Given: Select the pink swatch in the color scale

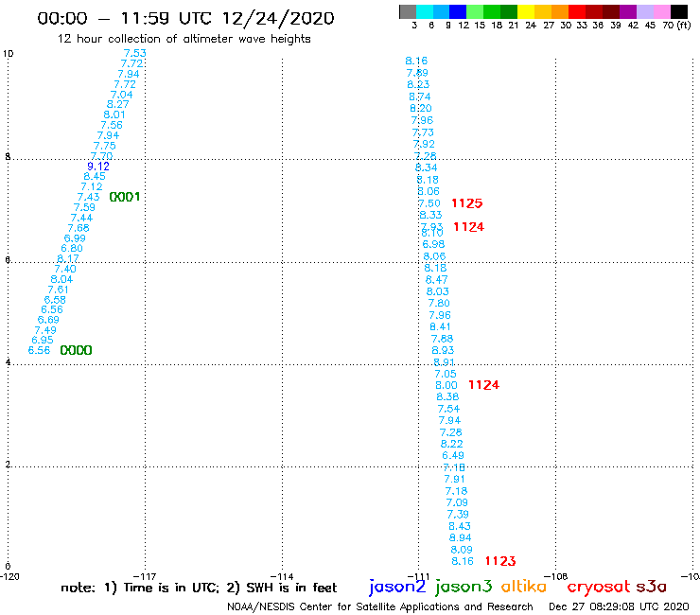Looking at the screenshot, I should click(x=662, y=11).
